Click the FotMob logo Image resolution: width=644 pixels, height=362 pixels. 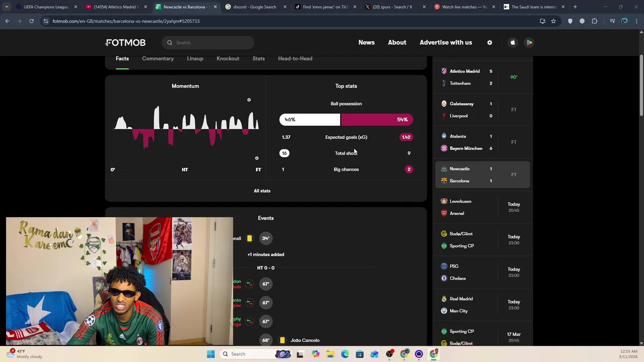pos(125,43)
